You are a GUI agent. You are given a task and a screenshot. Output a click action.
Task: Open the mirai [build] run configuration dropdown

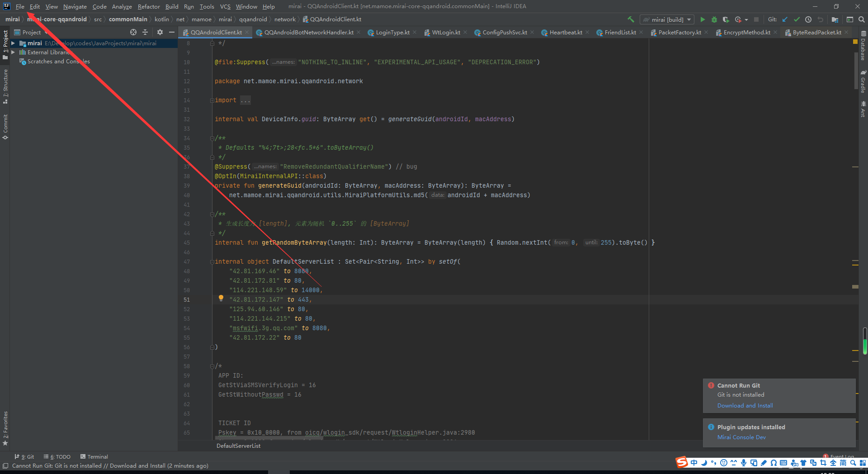click(667, 19)
